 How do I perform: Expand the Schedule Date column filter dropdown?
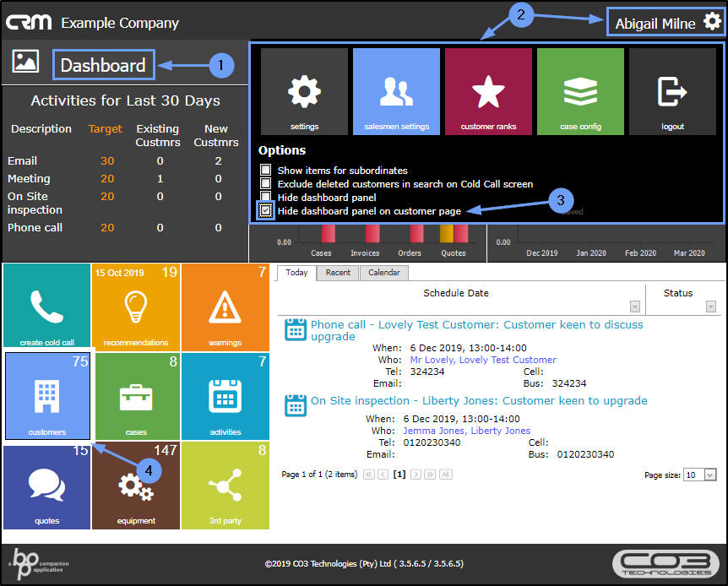(635, 307)
